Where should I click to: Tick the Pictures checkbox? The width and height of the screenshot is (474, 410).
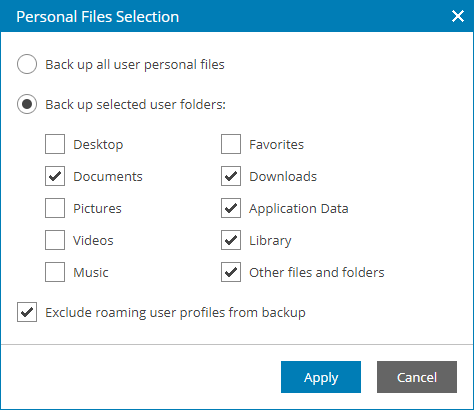55,208
